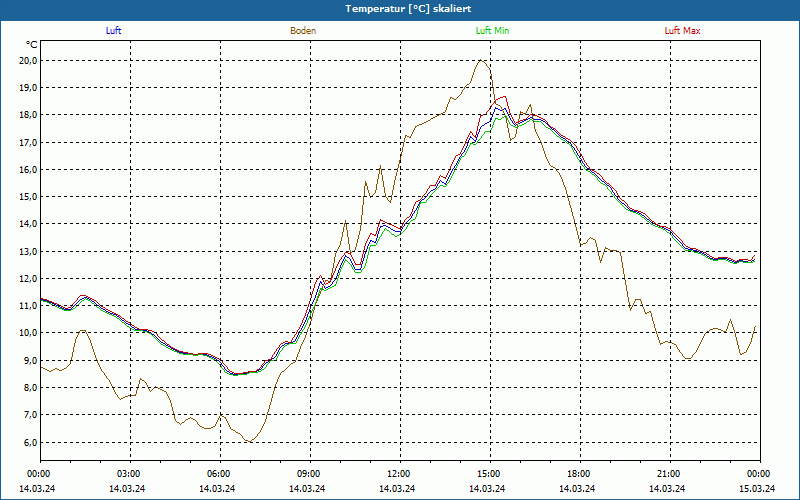Image resolution: width=800 pixels, height=500 pixels.
Task: Click the '8,0' y-axis value
Action: 30,388
